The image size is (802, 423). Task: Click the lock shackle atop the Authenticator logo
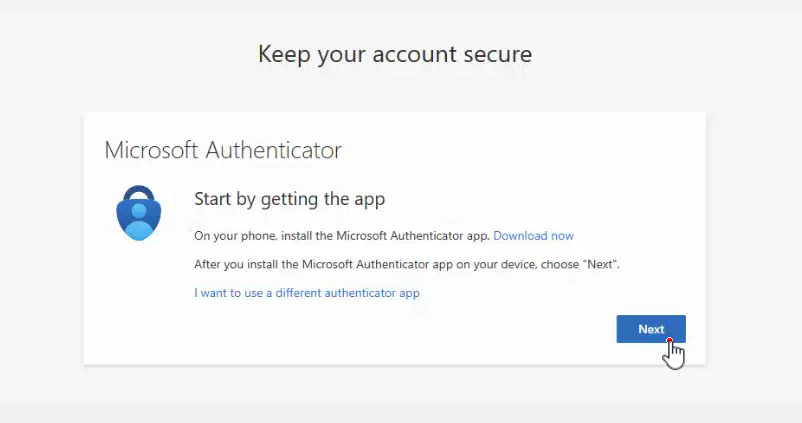pos(139,192)
